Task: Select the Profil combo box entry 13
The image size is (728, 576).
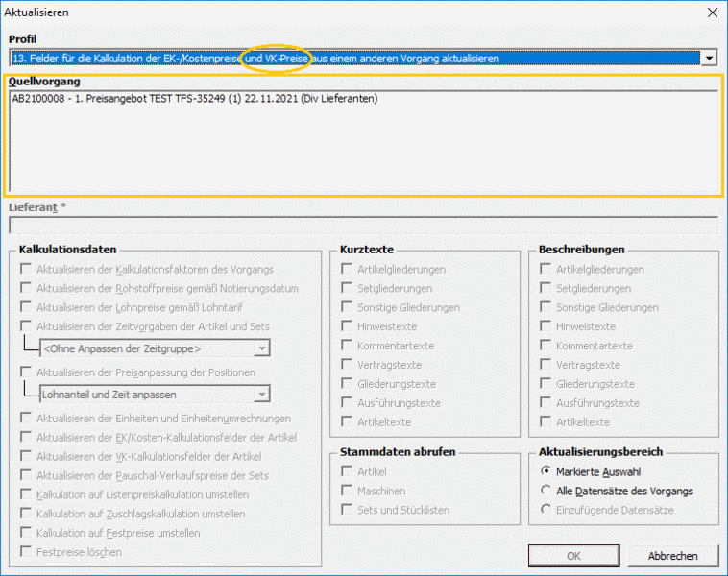Action: (355, 59)
